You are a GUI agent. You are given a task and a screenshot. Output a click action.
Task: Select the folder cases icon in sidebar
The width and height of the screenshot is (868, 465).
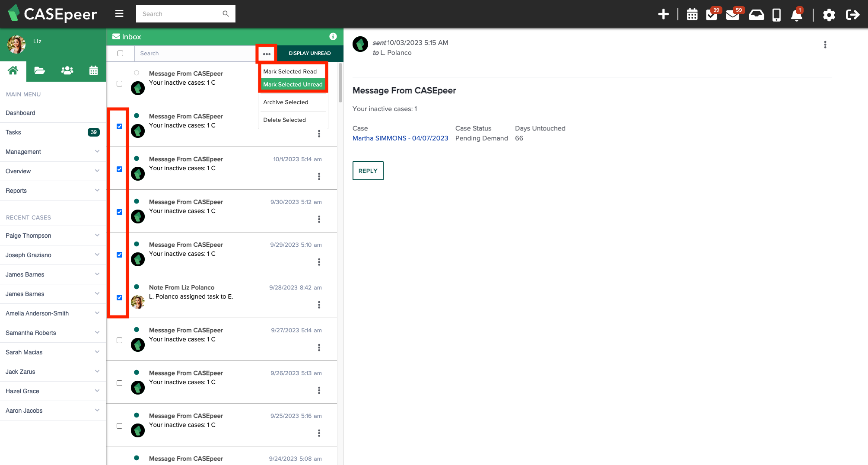40,70
